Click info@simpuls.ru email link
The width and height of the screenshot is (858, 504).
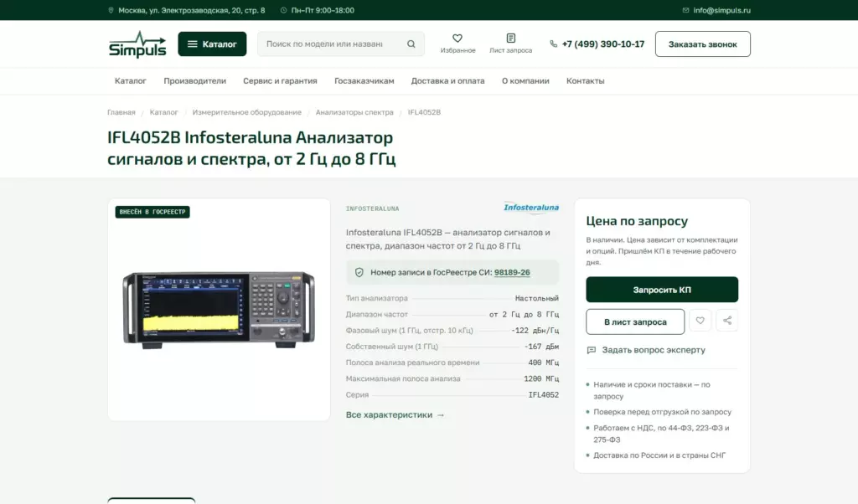coord(721,10)
